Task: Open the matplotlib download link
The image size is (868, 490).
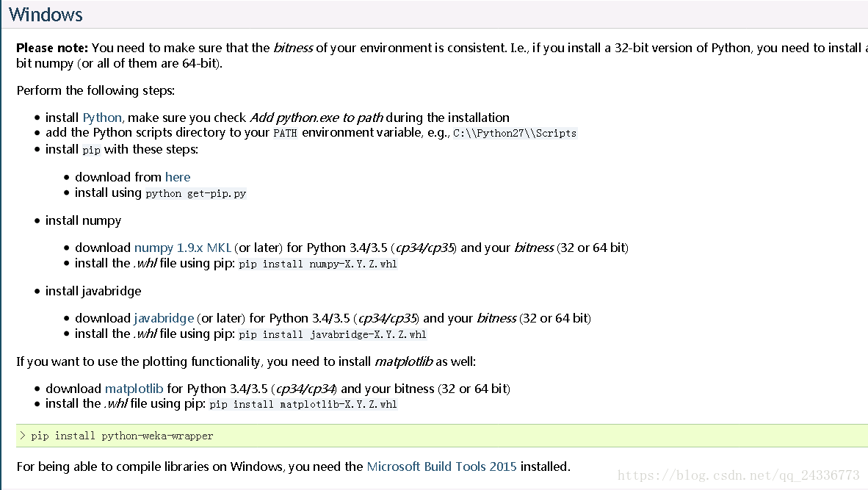Action: (134, 389)
